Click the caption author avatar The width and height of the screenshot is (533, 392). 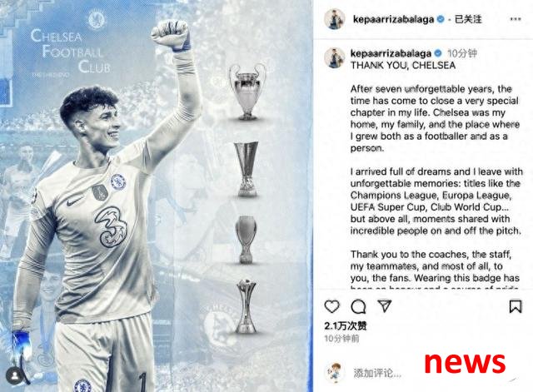click(x=335, y=57)
